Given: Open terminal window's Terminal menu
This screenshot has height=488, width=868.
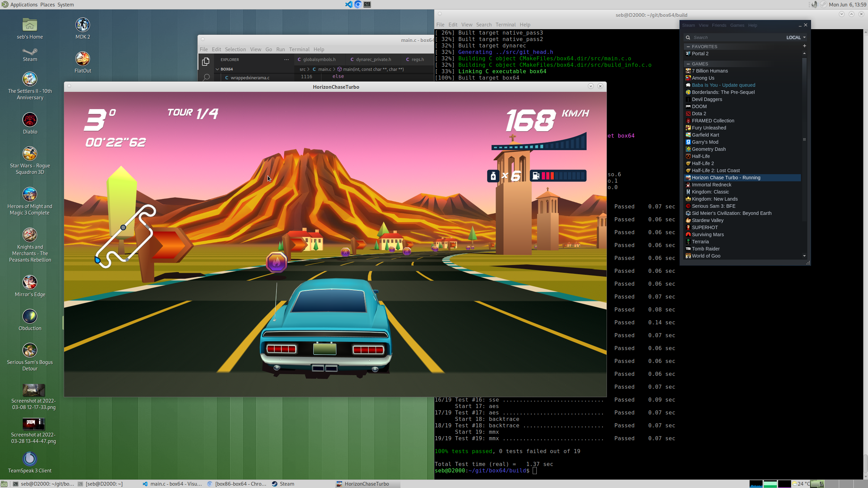Looking at the screenshot, I should click(x=505, y=25).
